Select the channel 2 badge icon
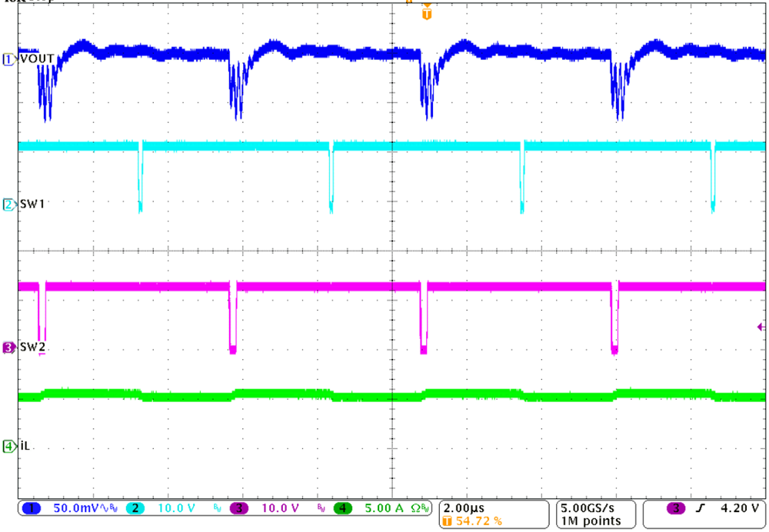Image resolution: width=769 pixels, height=532 pixels. (x=136, y=508)
